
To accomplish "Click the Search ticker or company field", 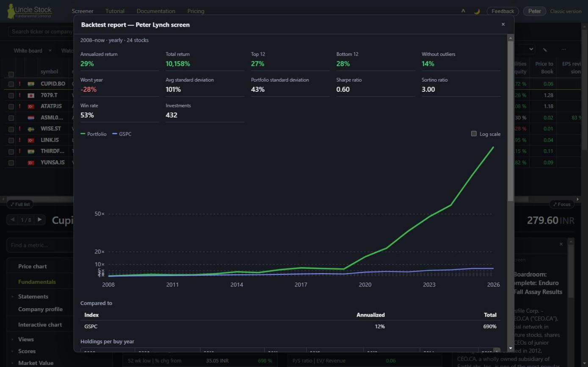I will (40, 31).
